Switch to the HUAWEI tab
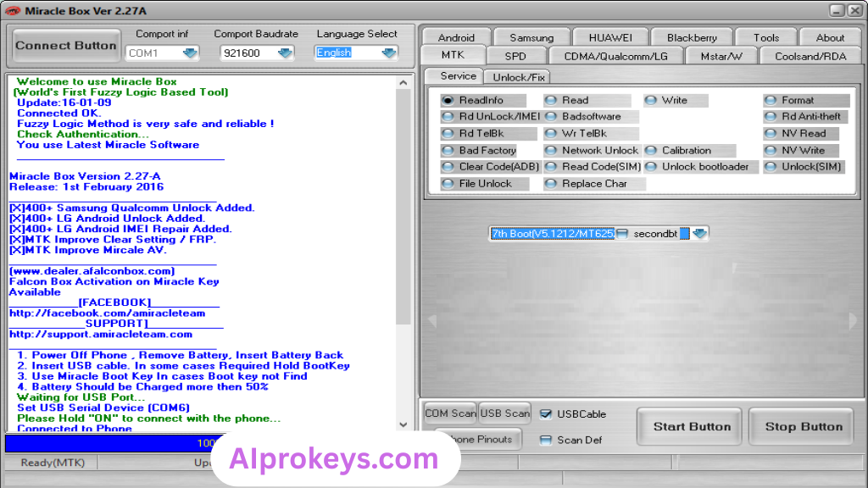 pyautogui.click(x=610, y=37)
